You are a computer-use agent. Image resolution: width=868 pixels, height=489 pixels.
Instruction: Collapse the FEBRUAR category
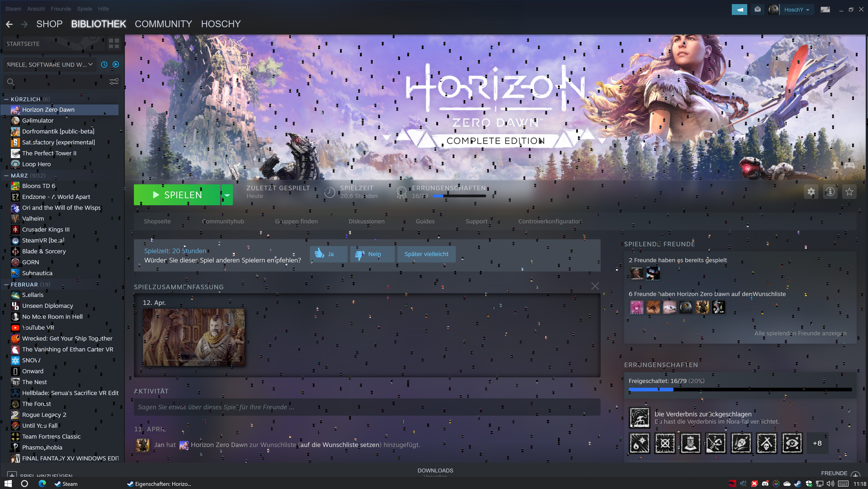[6, 284]
